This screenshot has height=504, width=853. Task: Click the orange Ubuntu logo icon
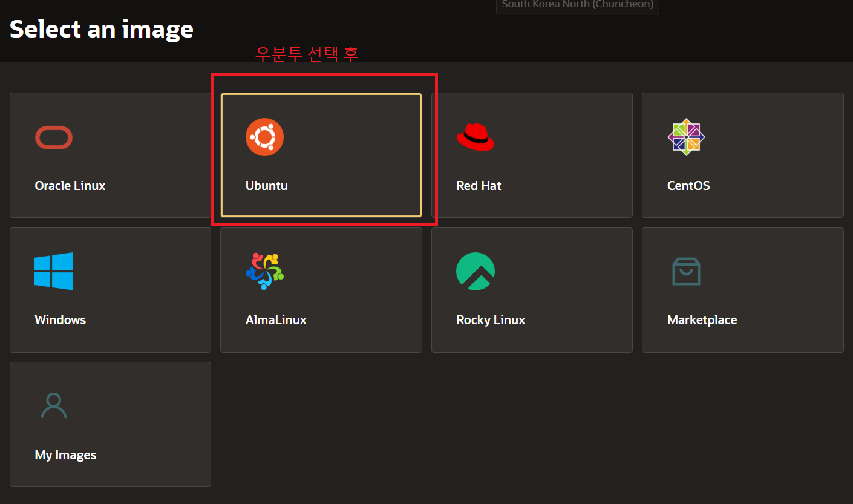coord(264,137)
